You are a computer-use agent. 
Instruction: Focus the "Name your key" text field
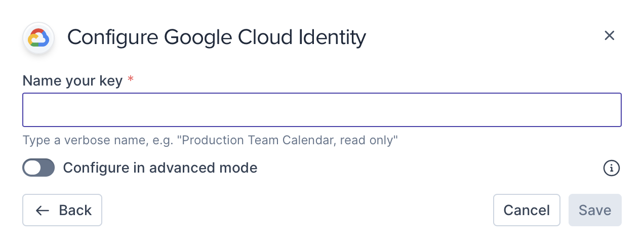[322, 110]
